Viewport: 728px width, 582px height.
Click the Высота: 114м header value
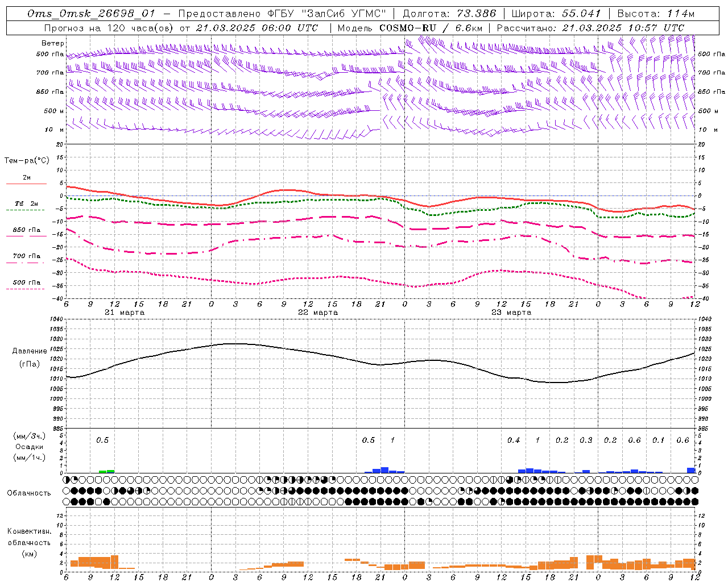coord(656,14)
